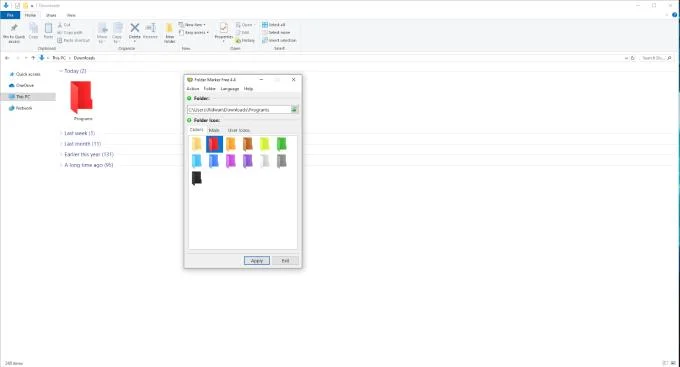Click Select none in the ribbon

pos(276,33)
